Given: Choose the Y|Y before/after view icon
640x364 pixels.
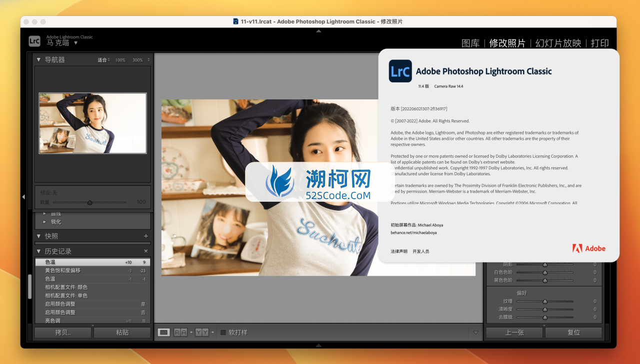Looking at the screenshot, I should point(202,332).
